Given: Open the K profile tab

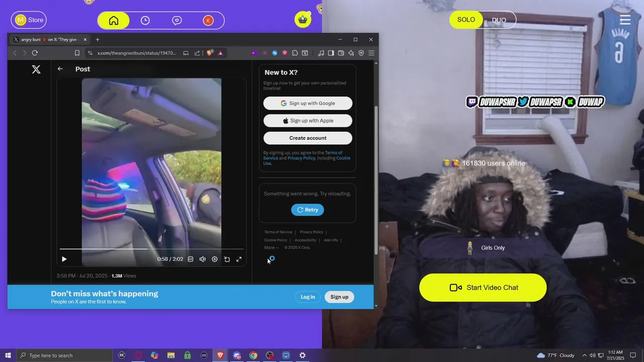Looking at the screenshot, I should click(x=208, y=20).
